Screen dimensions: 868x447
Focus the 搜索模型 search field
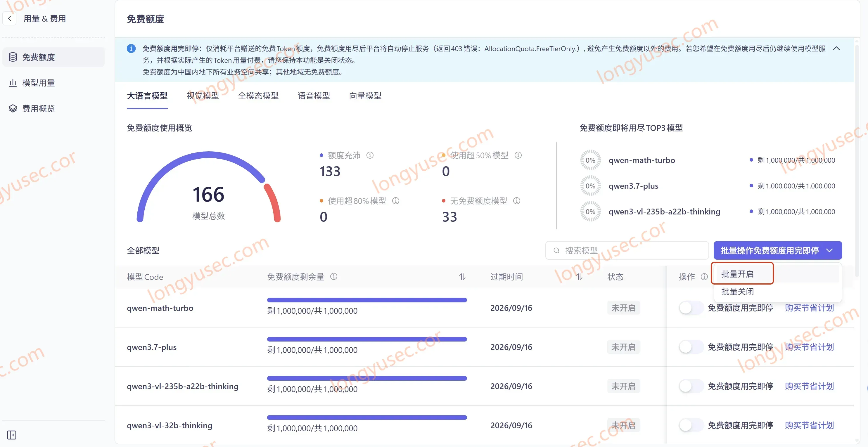pyautogui.click(x=627, y=250)
